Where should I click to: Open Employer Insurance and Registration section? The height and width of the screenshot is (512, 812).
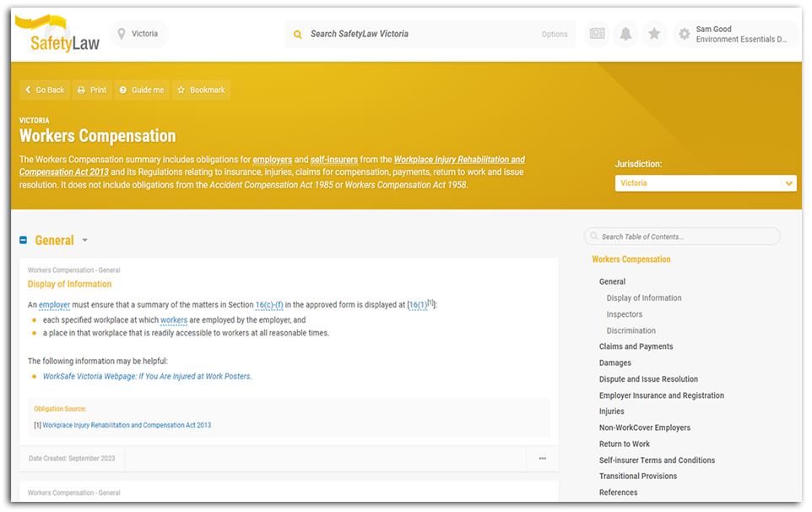[x=661, y=395]
